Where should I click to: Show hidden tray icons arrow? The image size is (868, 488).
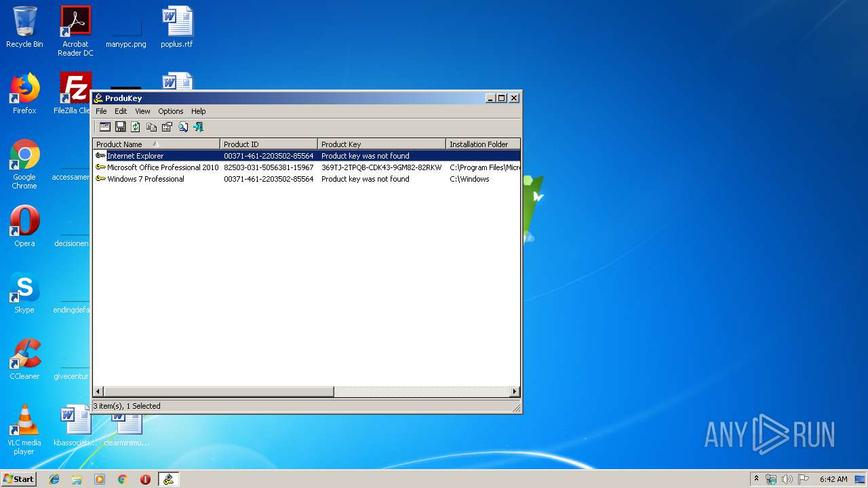pyautogui.click(x=756, y=479)
